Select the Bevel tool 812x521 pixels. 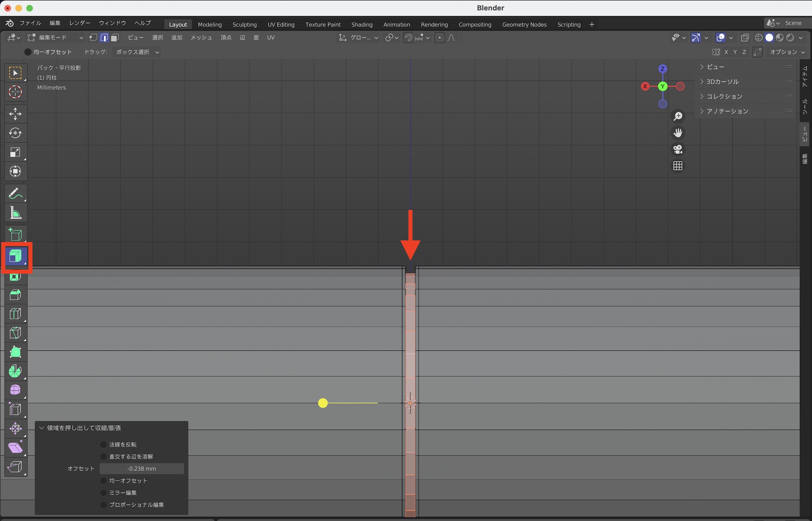15,295
